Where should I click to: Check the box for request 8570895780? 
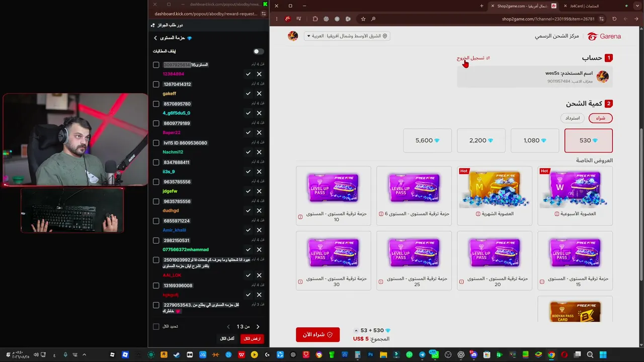click(x=156, y=104)
